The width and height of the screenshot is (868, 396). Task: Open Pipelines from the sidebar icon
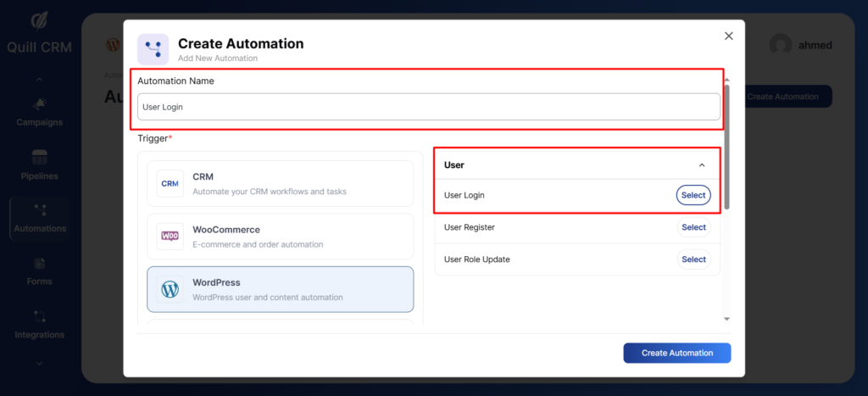[x=39, y=158]
